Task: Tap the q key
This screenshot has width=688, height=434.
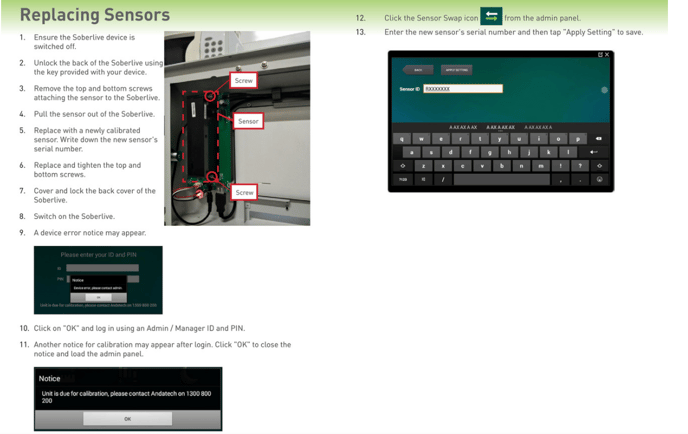Action: pos(402,139)
